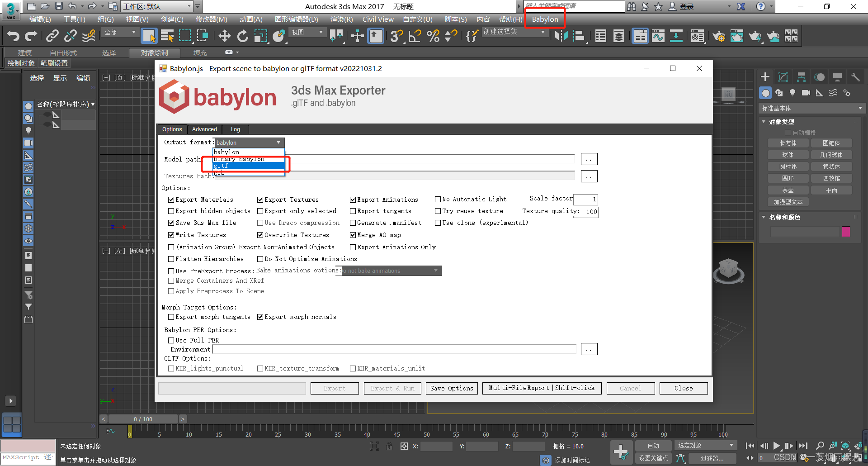Open the Babylon menu
This screenshot has height=466, width=868.
pos(545,19)
